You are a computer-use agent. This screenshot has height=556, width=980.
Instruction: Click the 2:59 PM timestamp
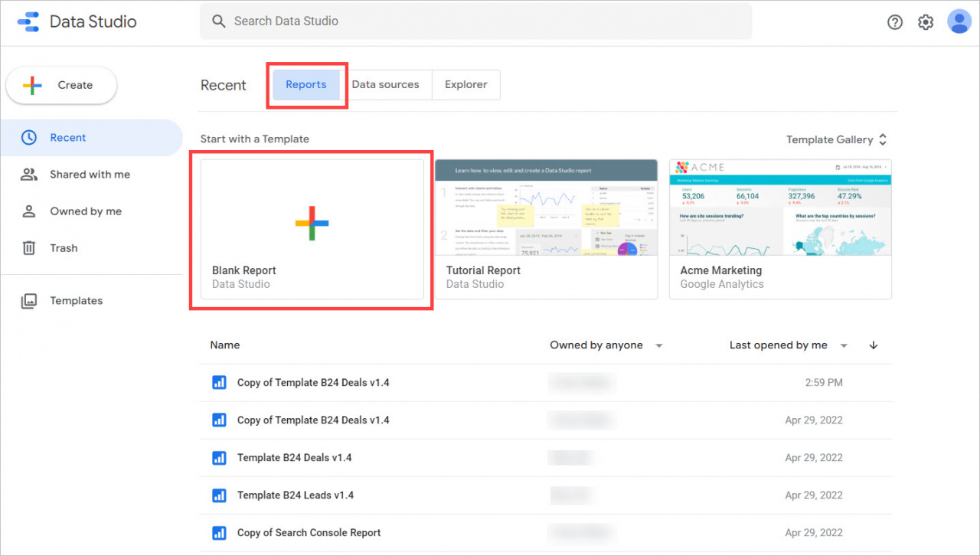(x=824, y=382)
